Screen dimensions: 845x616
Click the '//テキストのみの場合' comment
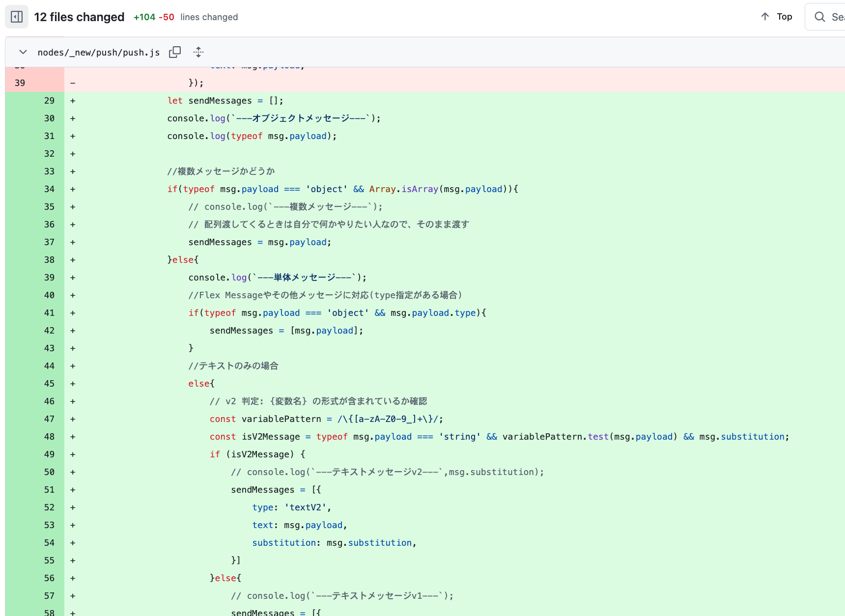233,366
